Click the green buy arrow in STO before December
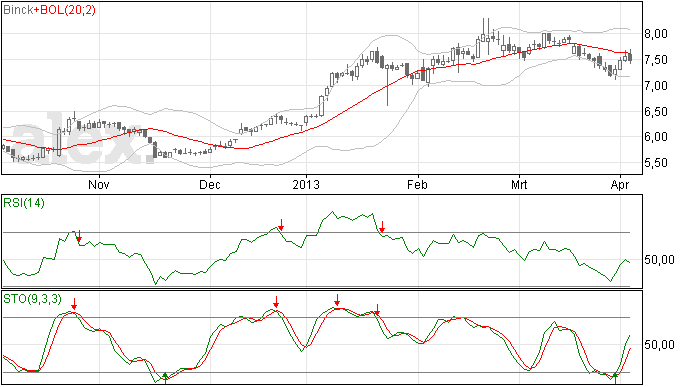 [x=165, y=378]
